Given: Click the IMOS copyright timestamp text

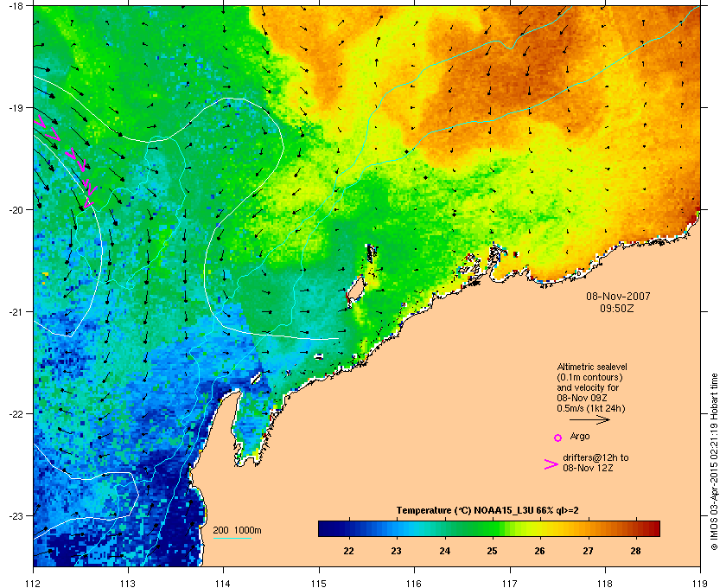Looking at the screenshot, I should (x=714, y=462).
